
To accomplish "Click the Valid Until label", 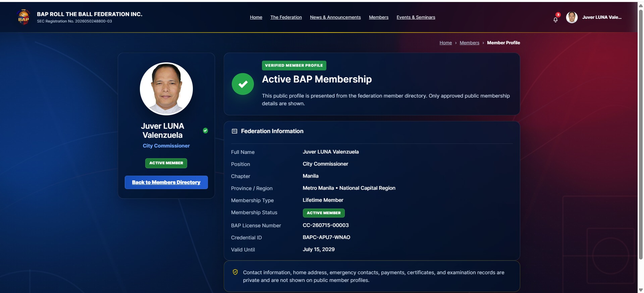I will click(x=243, y=250).
